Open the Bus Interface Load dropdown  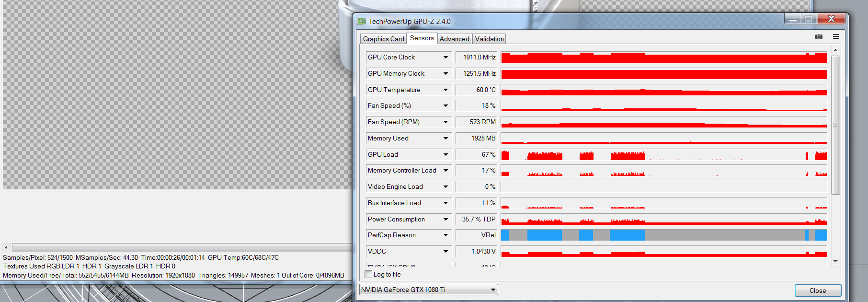445,203
